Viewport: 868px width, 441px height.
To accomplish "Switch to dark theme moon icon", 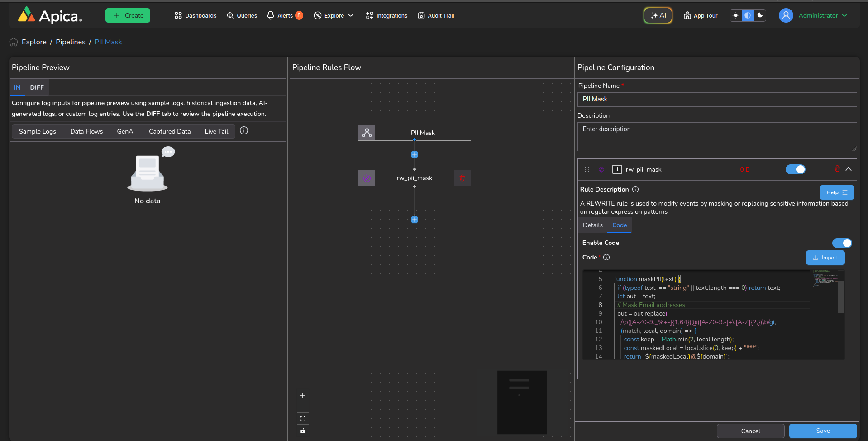I will (x=760, y=15).
